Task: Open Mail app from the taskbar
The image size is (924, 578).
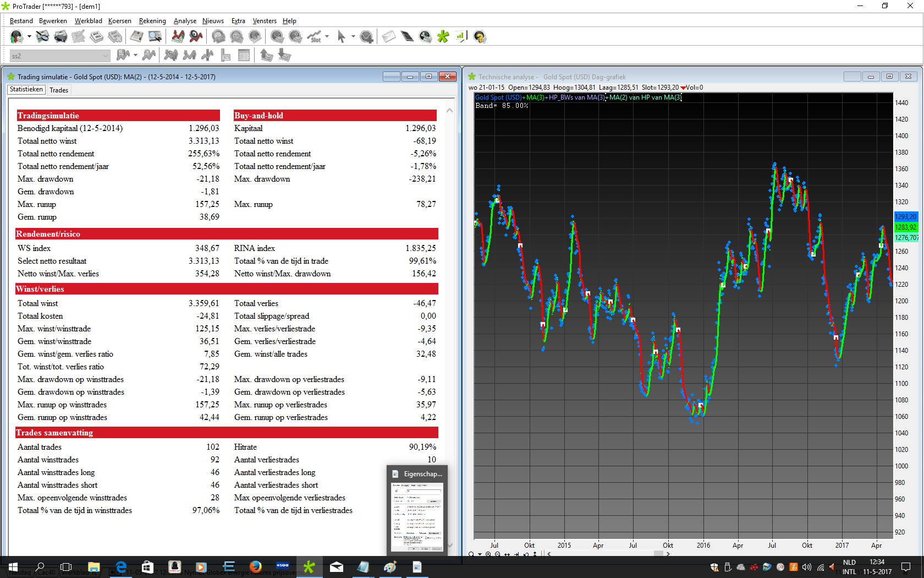Action: 337,567
